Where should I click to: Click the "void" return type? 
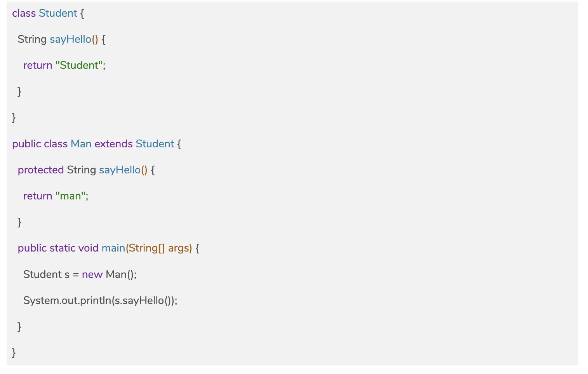pyautogui.click(x=88, y=248)
